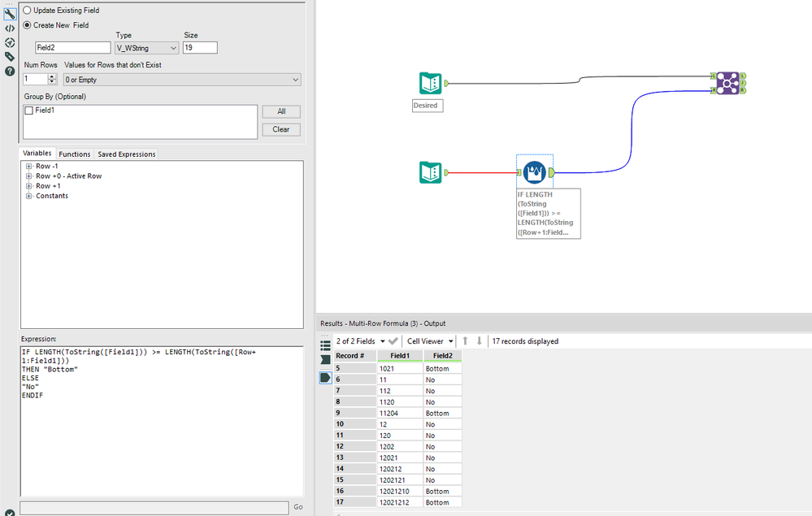Click the new field name box Field2

(x=73, y=48)
